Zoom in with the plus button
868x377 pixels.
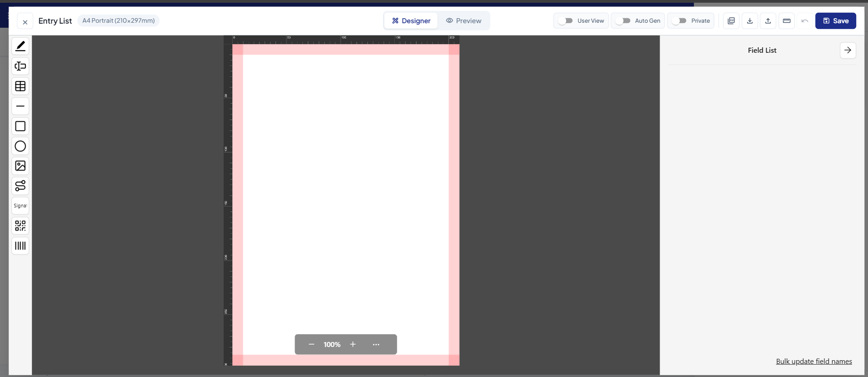click(353, 344)
